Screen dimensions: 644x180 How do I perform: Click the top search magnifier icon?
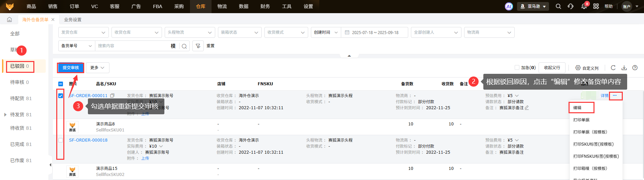558,6
